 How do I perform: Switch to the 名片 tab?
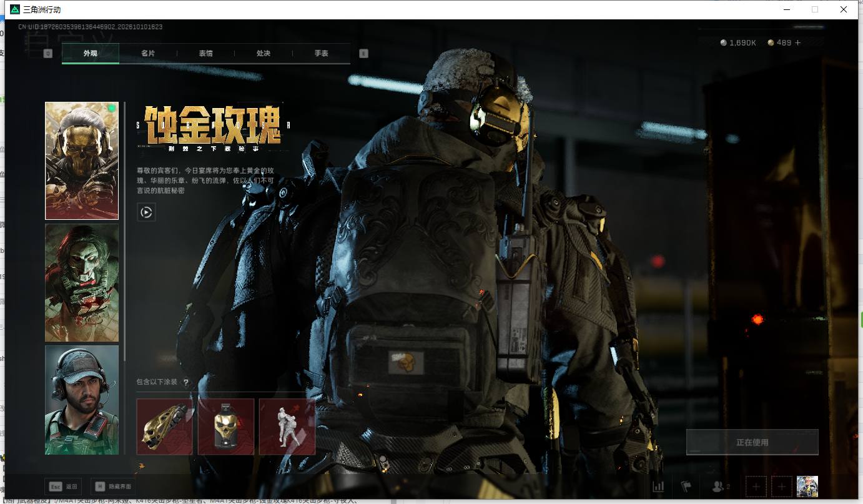tap(148, 54)
